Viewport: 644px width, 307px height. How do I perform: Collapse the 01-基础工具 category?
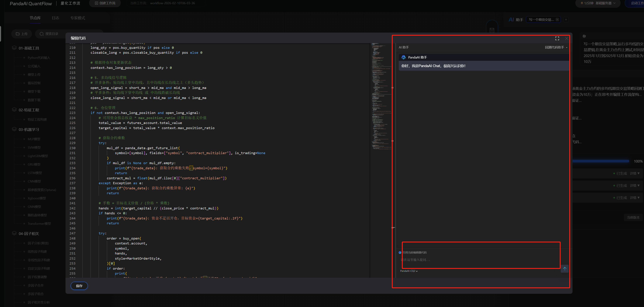click(x=29, y=48)
